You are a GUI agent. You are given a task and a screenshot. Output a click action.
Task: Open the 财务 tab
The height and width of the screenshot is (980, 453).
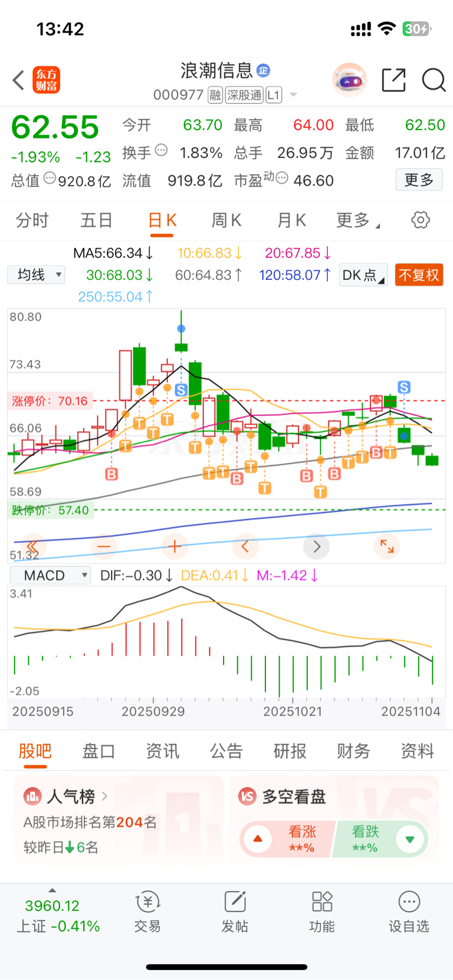[354, 751]
